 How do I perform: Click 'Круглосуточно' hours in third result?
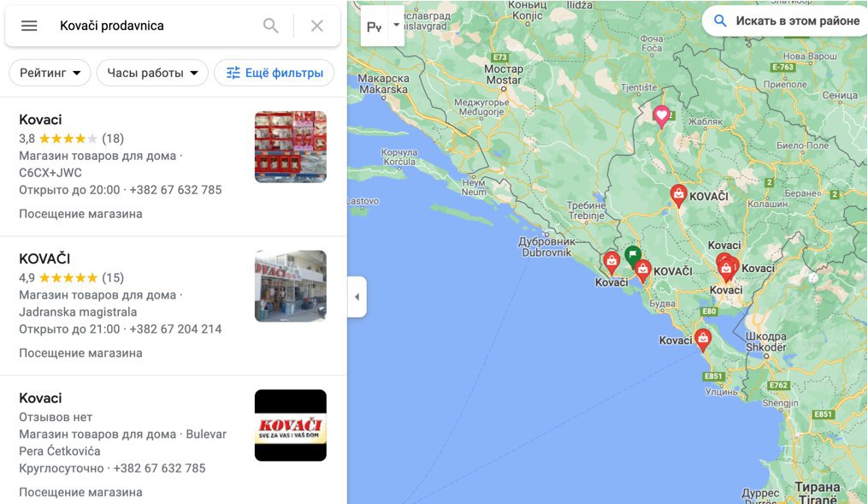click(62, 469)
